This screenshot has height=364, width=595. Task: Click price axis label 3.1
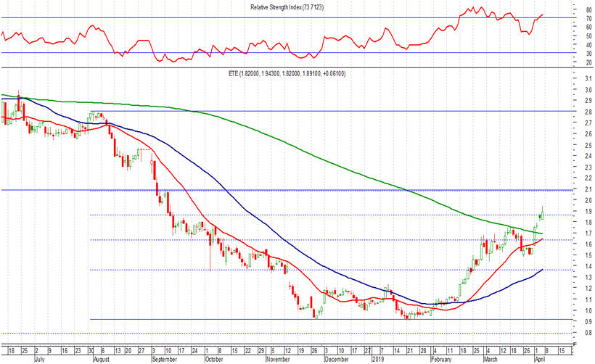pos(588,78)
